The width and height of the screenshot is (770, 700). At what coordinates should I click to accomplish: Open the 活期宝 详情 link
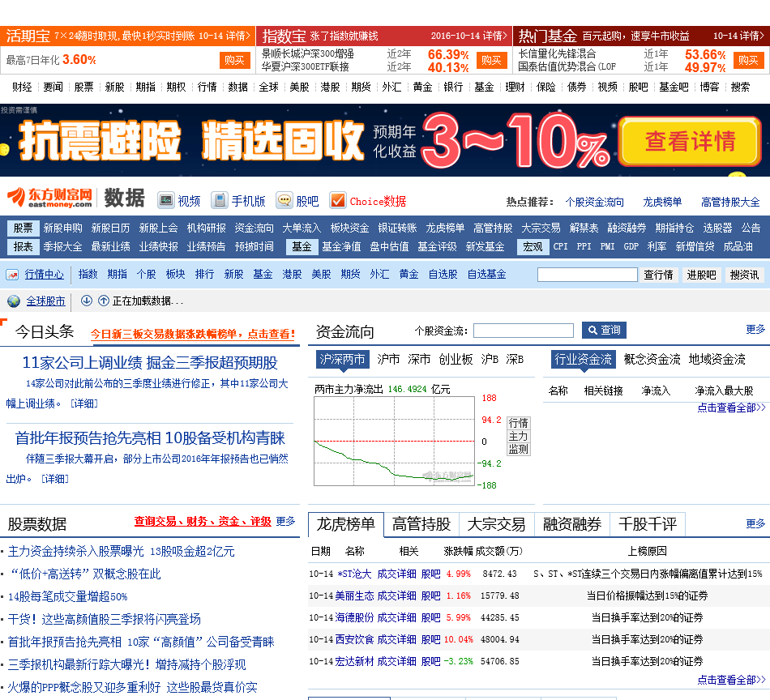[x=237, y=36]
